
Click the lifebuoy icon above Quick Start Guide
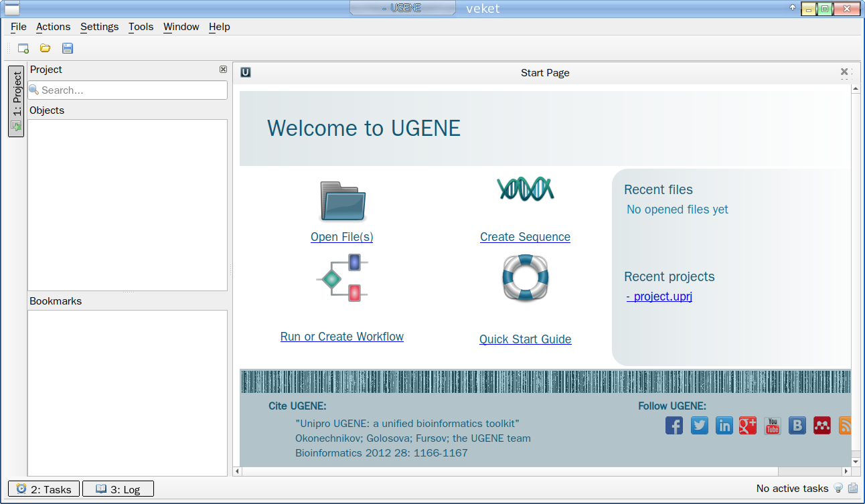tap(526, 278)
